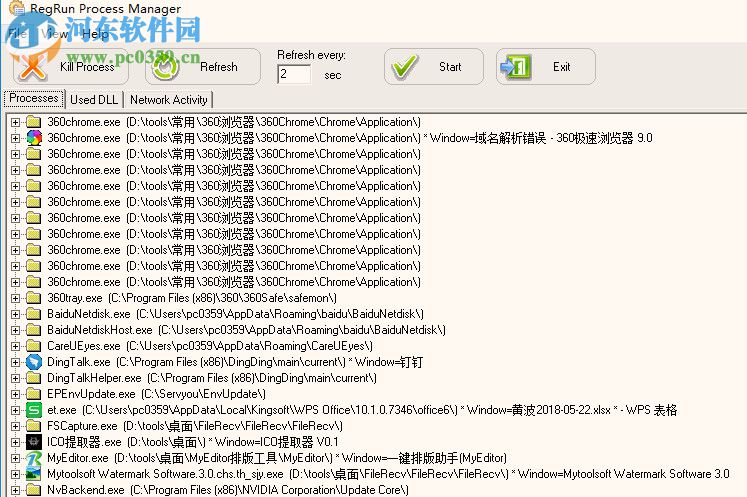Click the folder icon for NvBackend.exe

tap(34, 490)
